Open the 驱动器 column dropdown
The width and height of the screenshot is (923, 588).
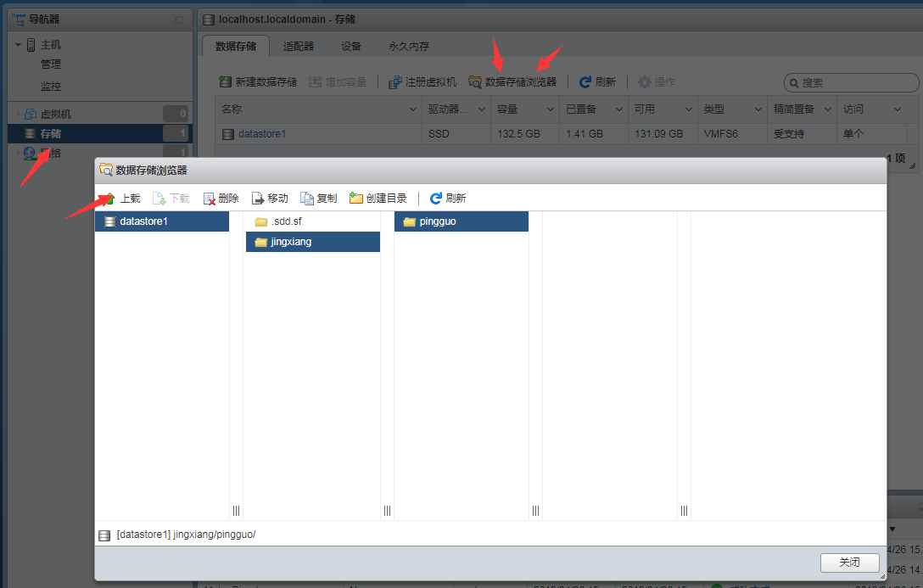point(482,109)
